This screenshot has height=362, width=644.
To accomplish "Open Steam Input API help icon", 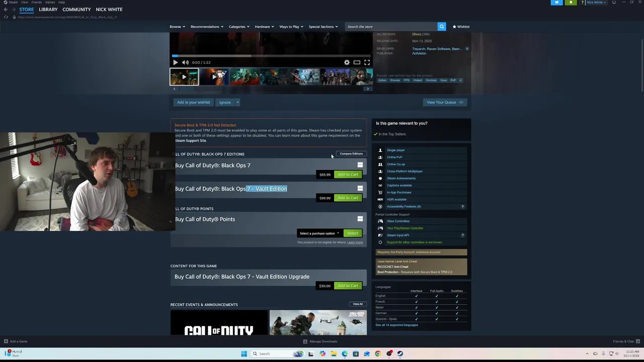I will [x=462, y=235].
